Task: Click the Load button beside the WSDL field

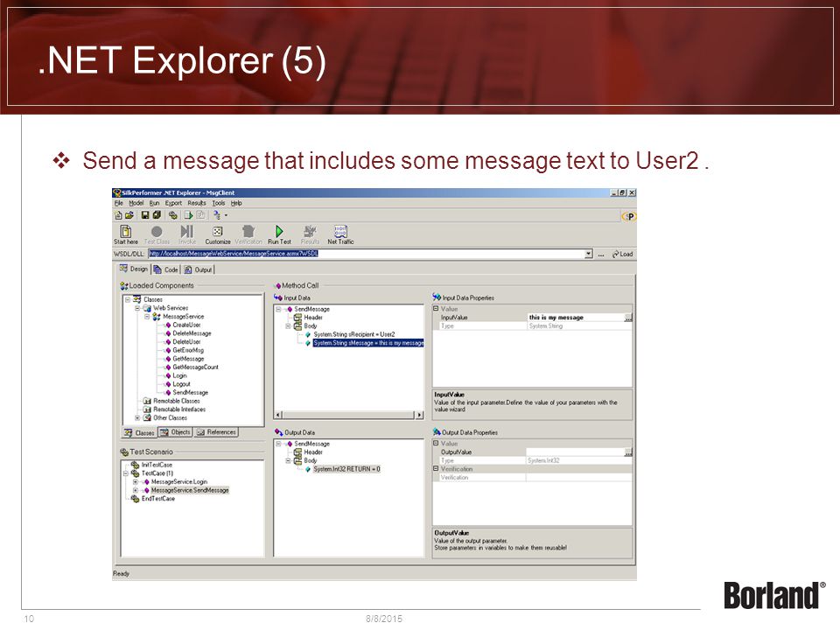Action: tap(622, 254)
